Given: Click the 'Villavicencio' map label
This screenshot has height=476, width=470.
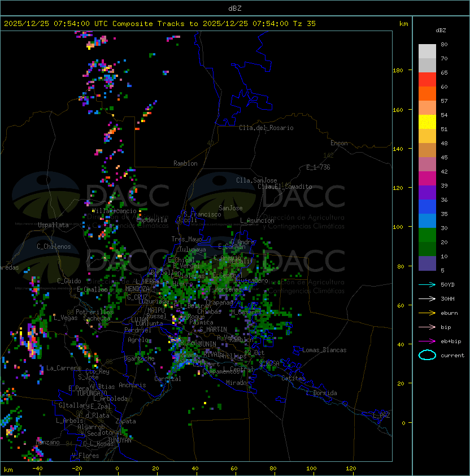Looking at the screenshot, I should click(x=114, y=211).
